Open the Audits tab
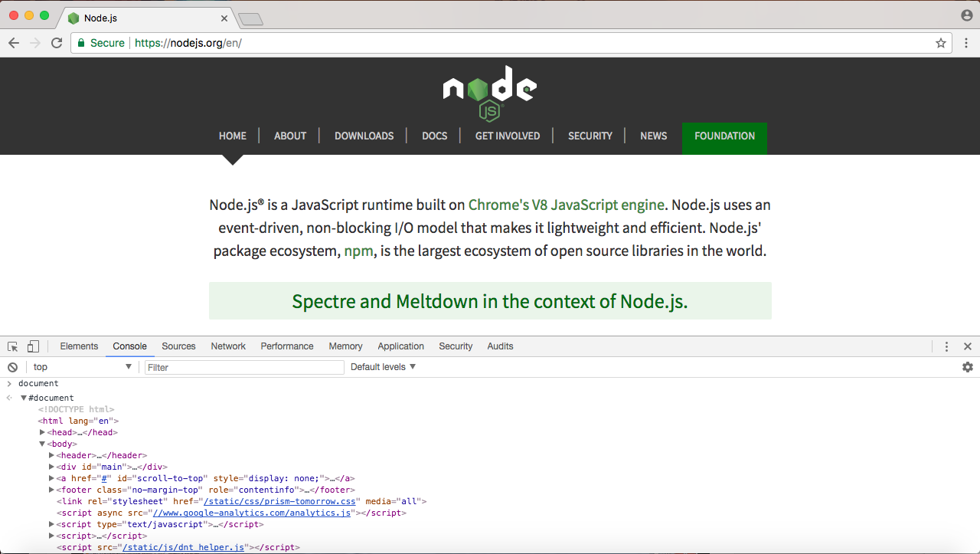 (x=500, y=346)
